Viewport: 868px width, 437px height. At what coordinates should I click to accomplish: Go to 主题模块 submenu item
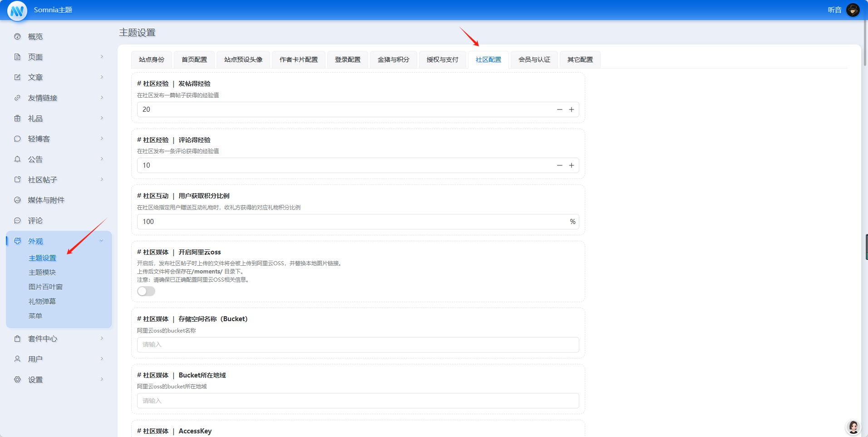click(42, 272)
